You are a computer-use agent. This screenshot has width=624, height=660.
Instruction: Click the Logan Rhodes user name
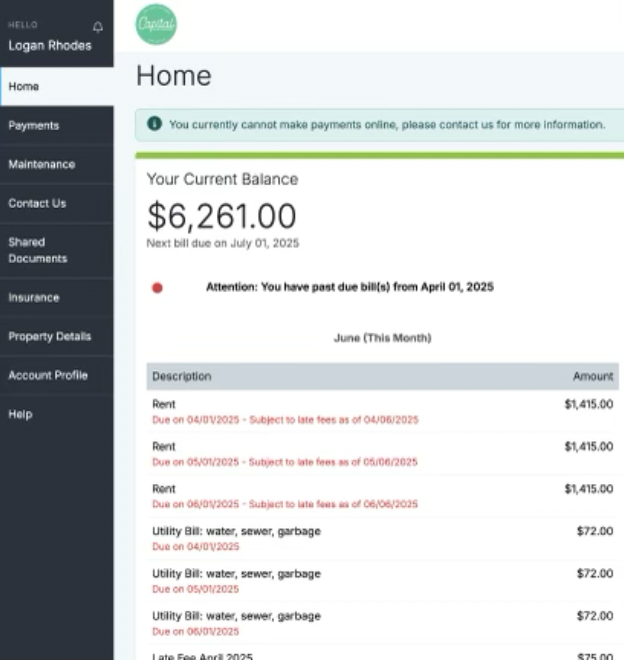tap(50, 45)
